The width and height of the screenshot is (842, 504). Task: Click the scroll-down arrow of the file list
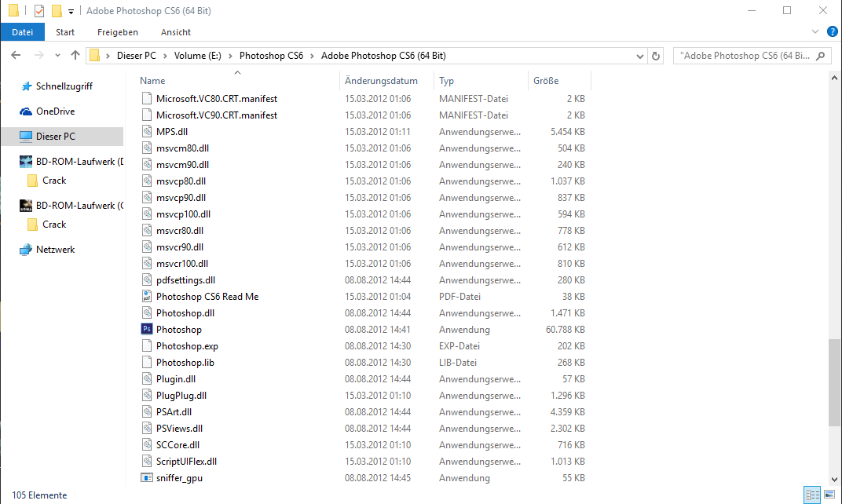pyautogui.click(x=834, y=480)
